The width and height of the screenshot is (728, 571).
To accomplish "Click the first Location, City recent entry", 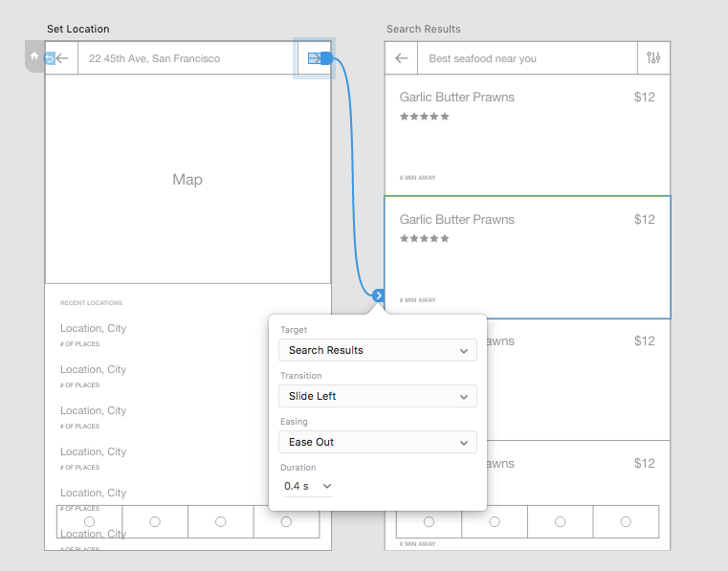I will pyautogui.click(x=93, y=328).
